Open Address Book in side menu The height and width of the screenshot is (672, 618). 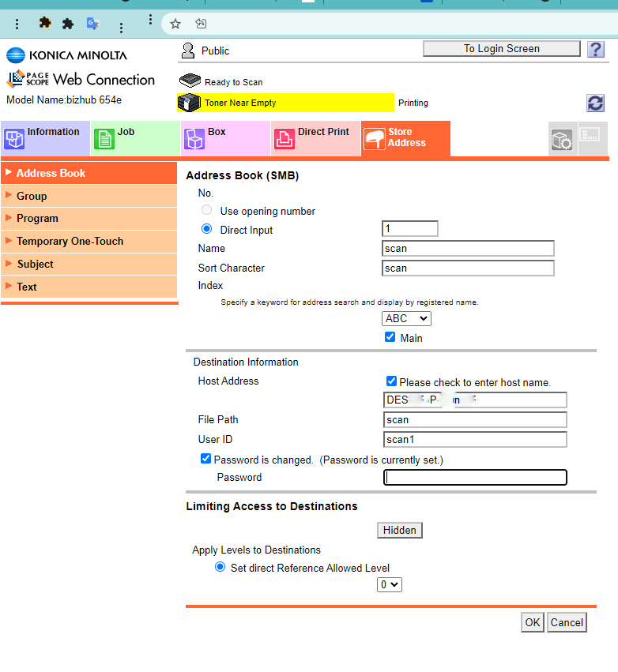coord(89,173)
